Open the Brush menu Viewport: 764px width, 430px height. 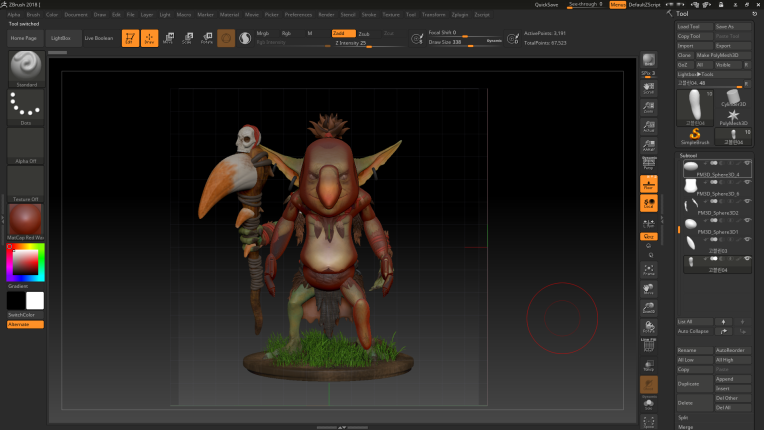[x=33, y=15]
